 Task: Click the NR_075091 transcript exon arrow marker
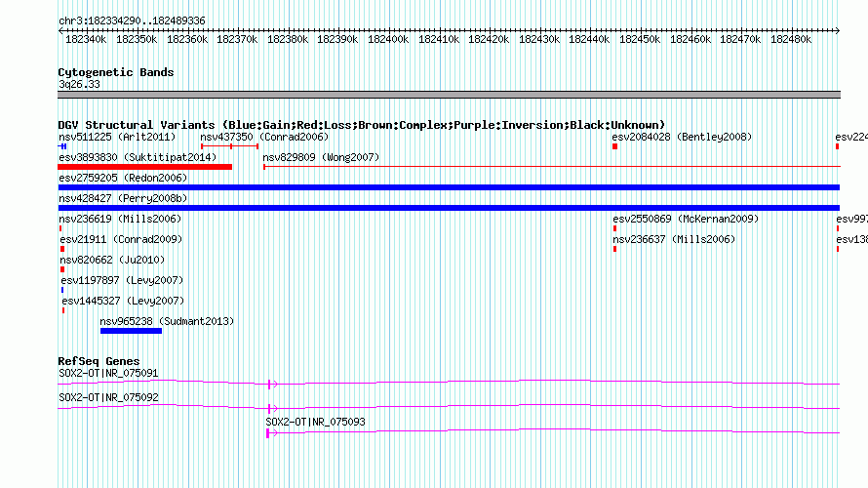point(272,384)
